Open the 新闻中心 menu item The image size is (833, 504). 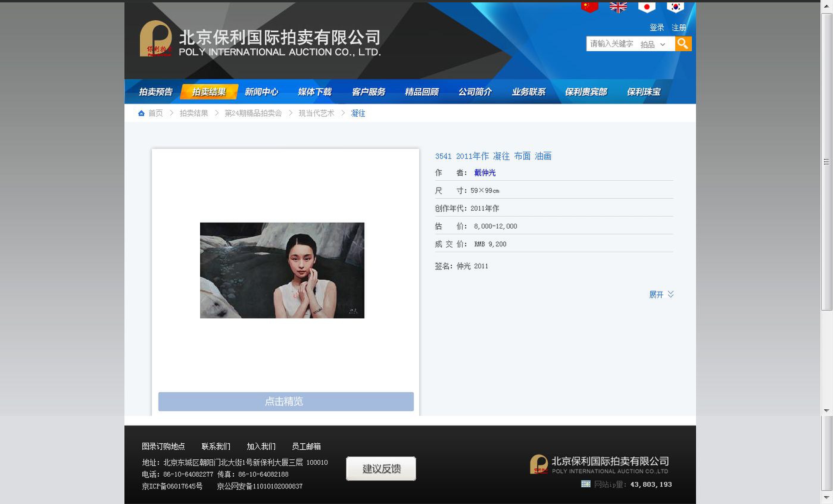point(261,92)
